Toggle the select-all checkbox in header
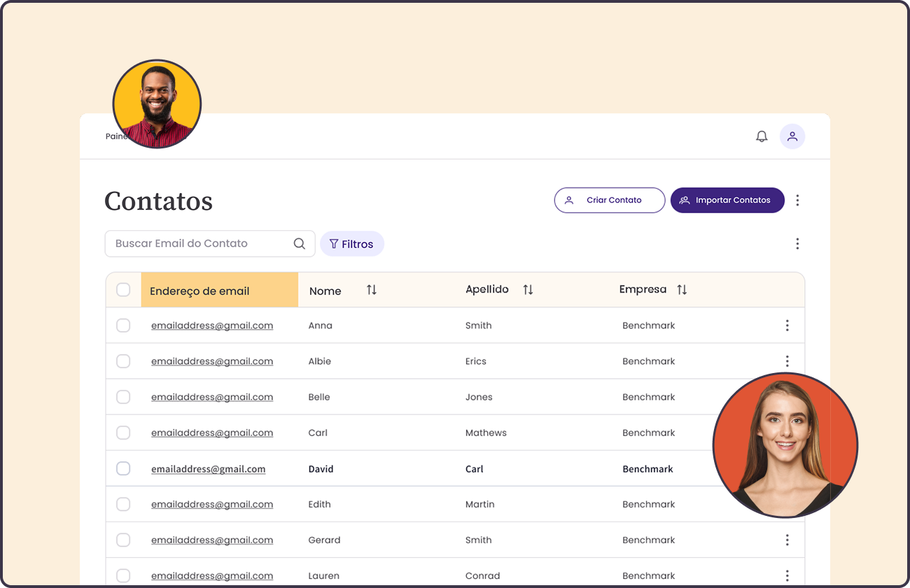The image size is (910, 588). point(123,290)
